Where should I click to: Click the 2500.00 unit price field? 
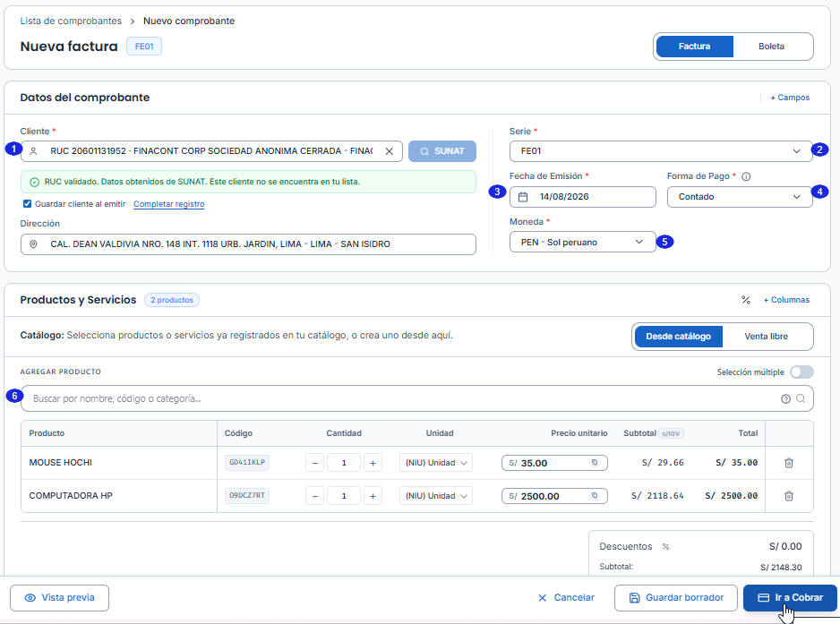(x=554, y=496)
